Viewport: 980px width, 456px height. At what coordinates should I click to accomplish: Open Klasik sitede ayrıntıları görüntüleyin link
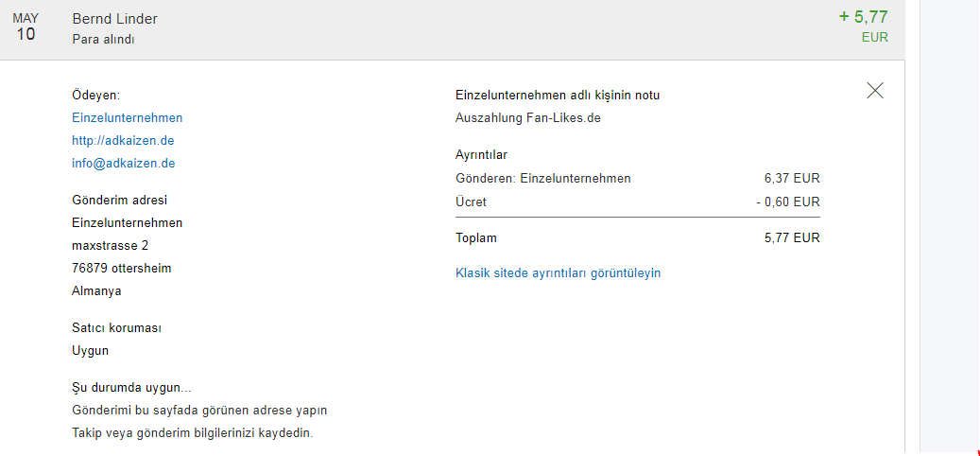[x=558, y=273]
